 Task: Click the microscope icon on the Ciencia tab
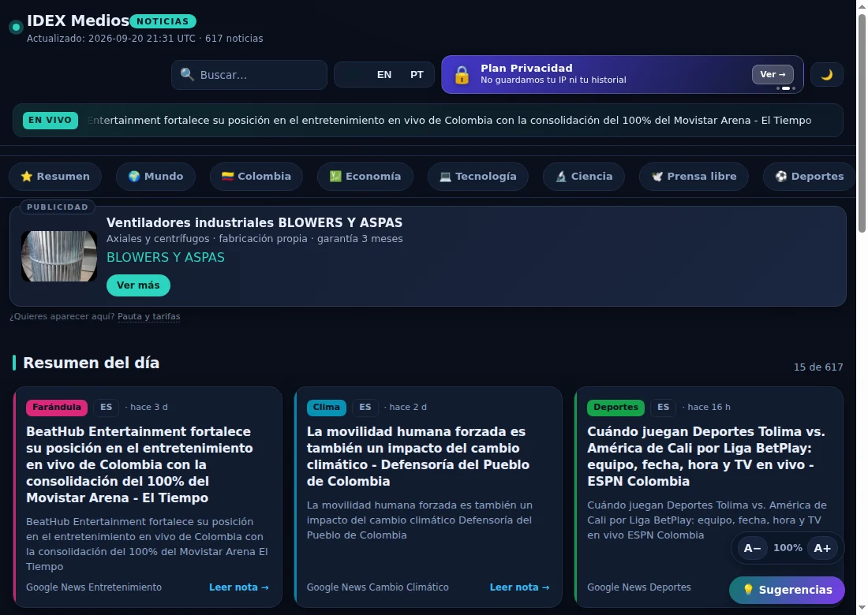click(x=561, y=177)
